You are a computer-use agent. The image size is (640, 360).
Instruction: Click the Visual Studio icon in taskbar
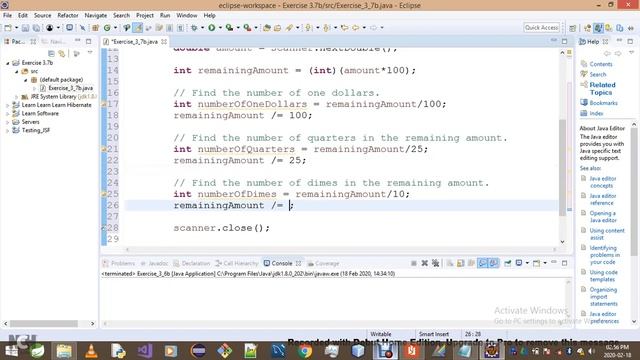click(144, 351)
